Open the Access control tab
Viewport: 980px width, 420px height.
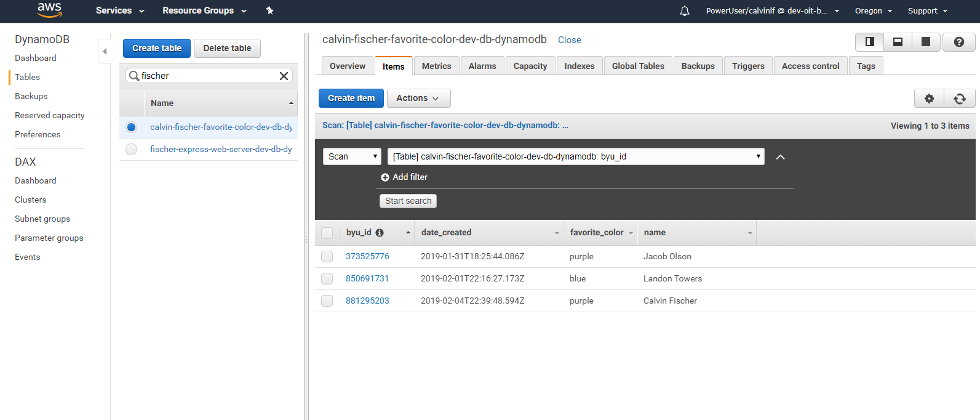point(811,66)
